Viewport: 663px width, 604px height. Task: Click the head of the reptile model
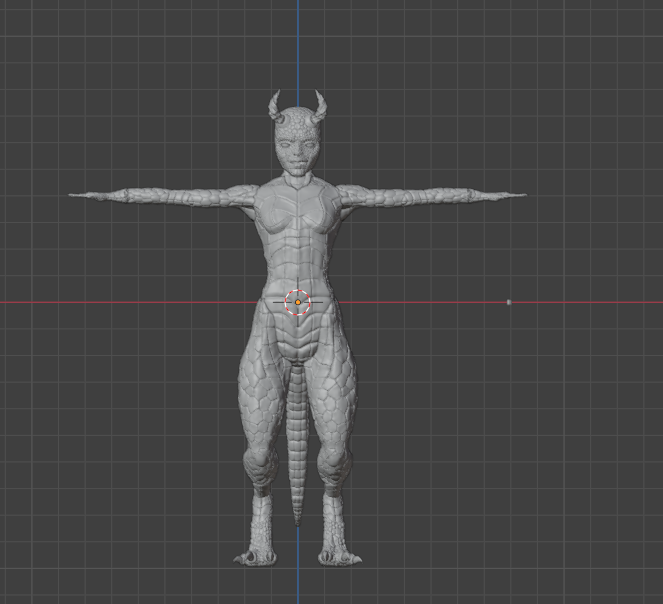tap(298, 142)
